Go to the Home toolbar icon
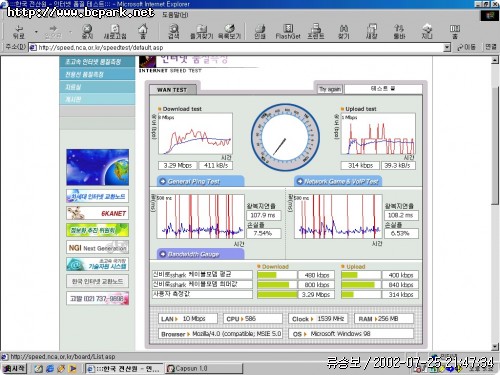 pyautogui.click(x=143, y=31)
